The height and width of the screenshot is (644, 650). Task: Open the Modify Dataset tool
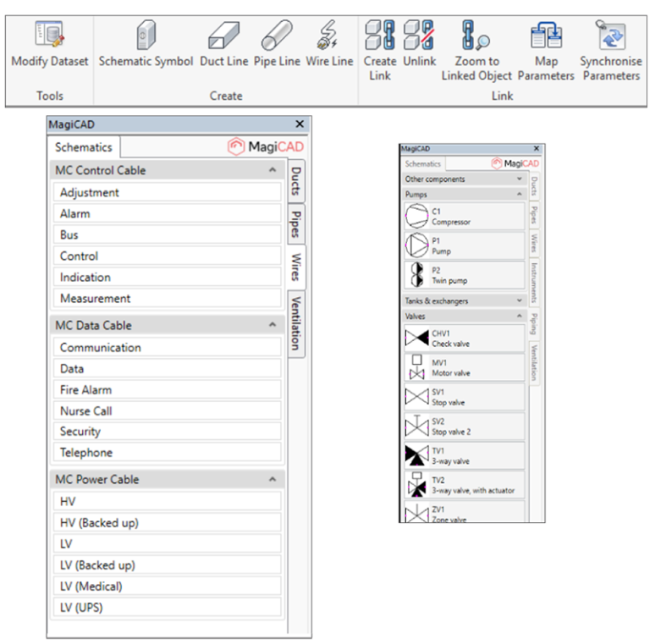49,44
